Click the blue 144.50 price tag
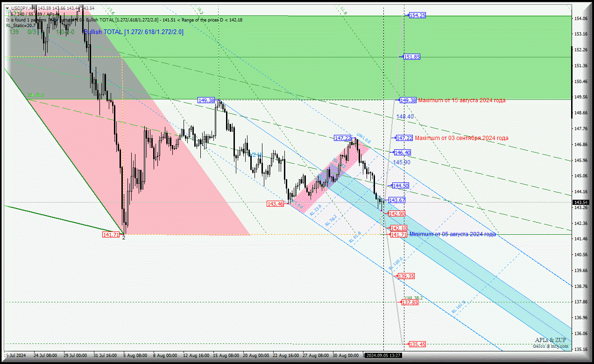594x364 pixels. tap(400, 186)
